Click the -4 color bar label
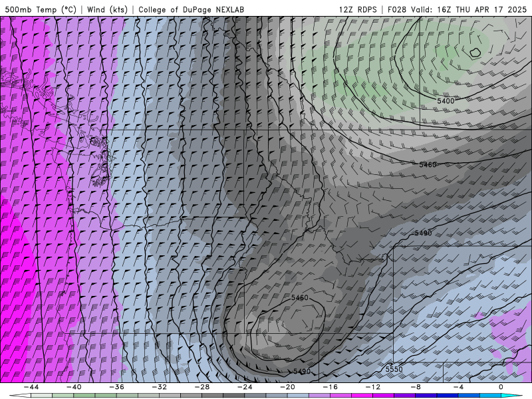Image resolution: width=532 pixels, height=399 pixels. (x=458, y=387)
